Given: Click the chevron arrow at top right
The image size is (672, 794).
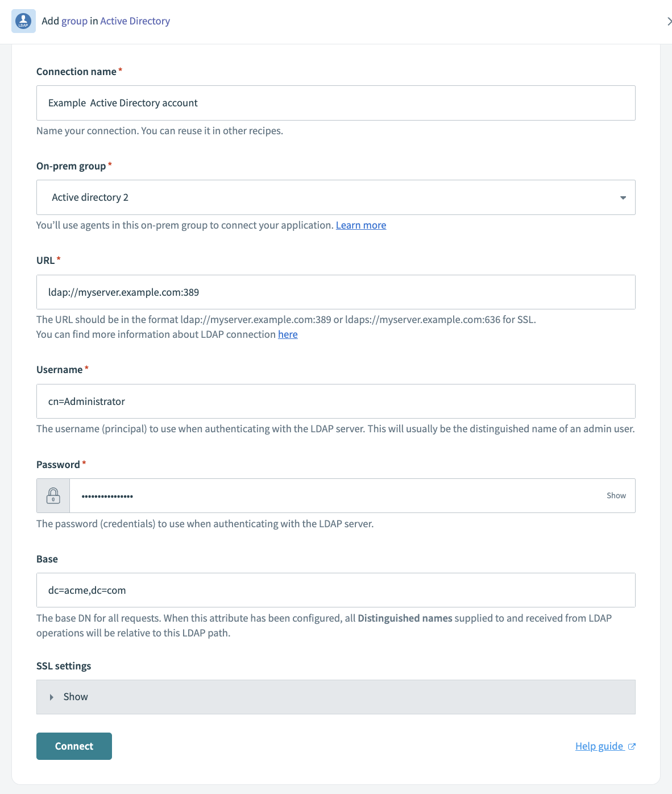Looking at the screenshot, I should pyautogui.click(x=669, y=21).
